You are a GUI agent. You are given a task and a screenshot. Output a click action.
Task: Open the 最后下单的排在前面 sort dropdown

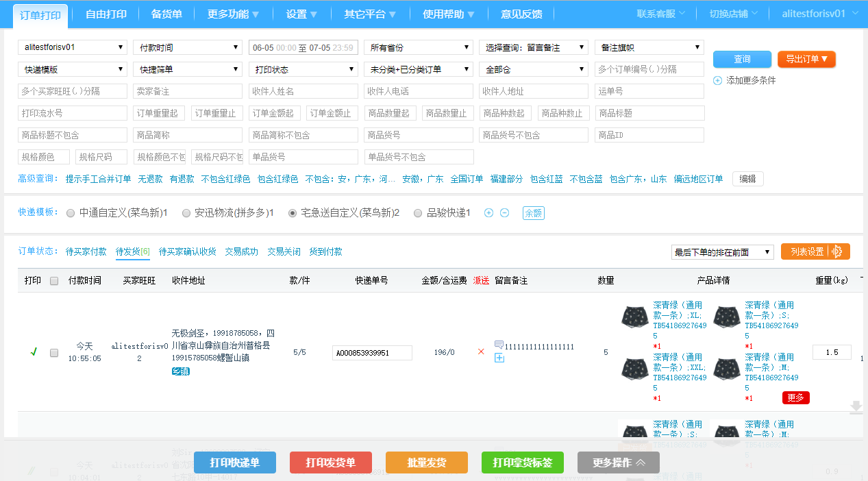click(x=722, y=252)
